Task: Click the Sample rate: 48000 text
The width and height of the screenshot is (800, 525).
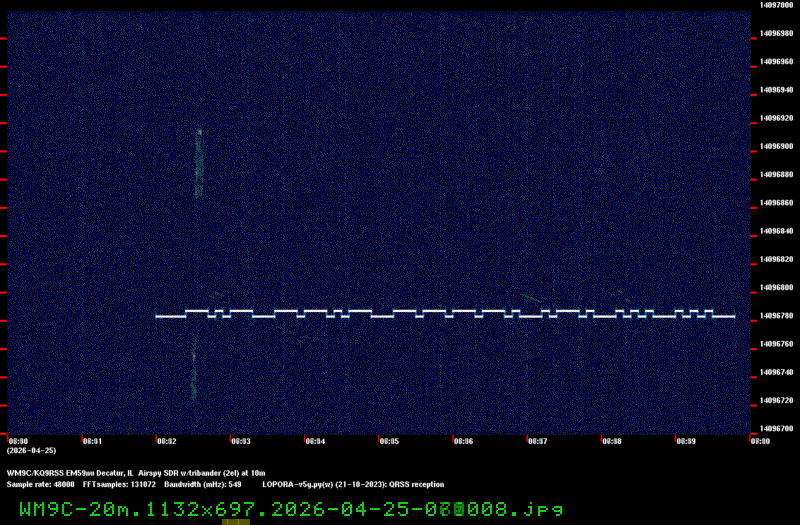Action: 41,484
